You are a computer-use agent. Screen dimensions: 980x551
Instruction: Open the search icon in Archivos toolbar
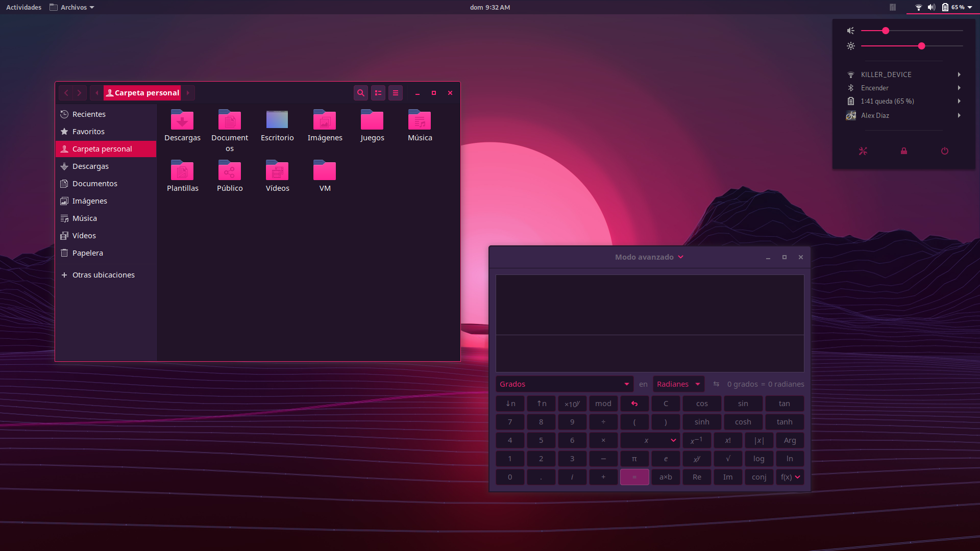(360, 93)
